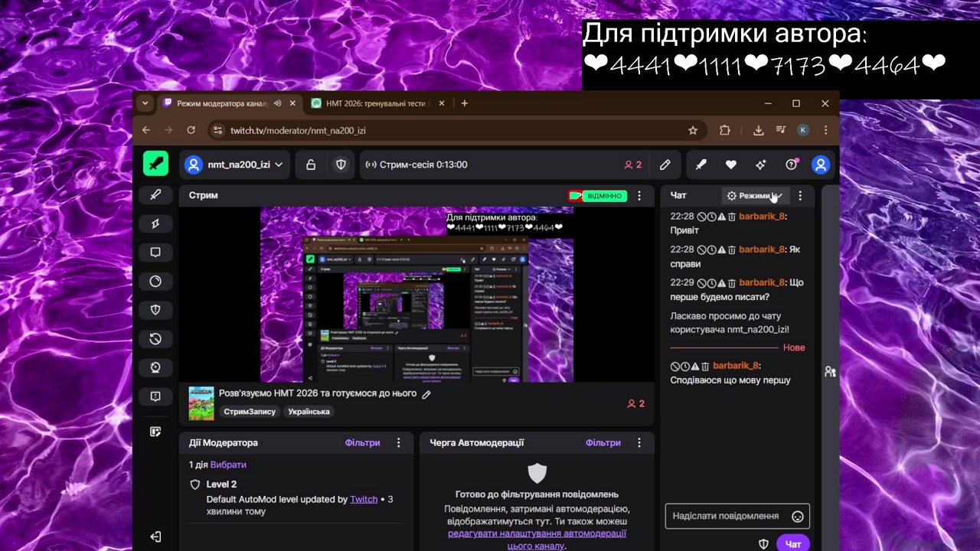The height and width of the screenshot is (551, 980).
Task: Delete the Привіт message with the trash icon
Action: click(x=731, y=217)
